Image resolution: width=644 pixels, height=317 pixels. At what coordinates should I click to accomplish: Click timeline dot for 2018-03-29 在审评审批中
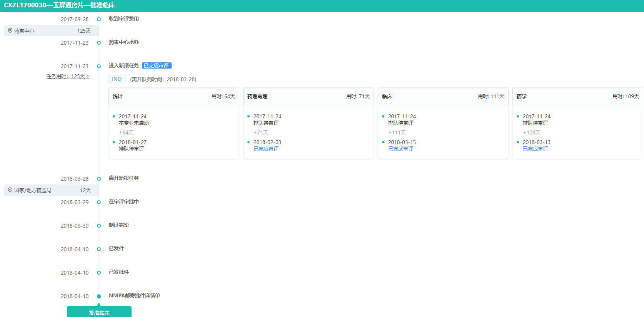99,202
